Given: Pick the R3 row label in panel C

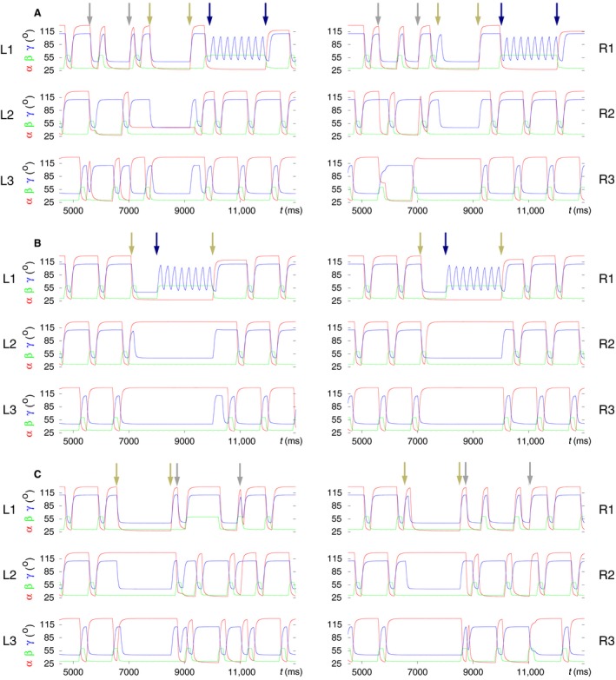Looking at the screenshot, I should [x=606, y=641].
